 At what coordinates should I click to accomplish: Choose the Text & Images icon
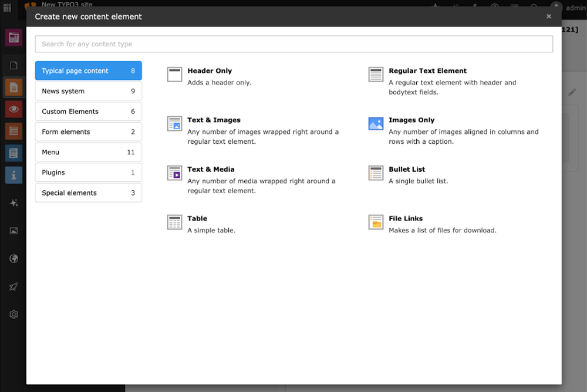(x=174, y=124)
